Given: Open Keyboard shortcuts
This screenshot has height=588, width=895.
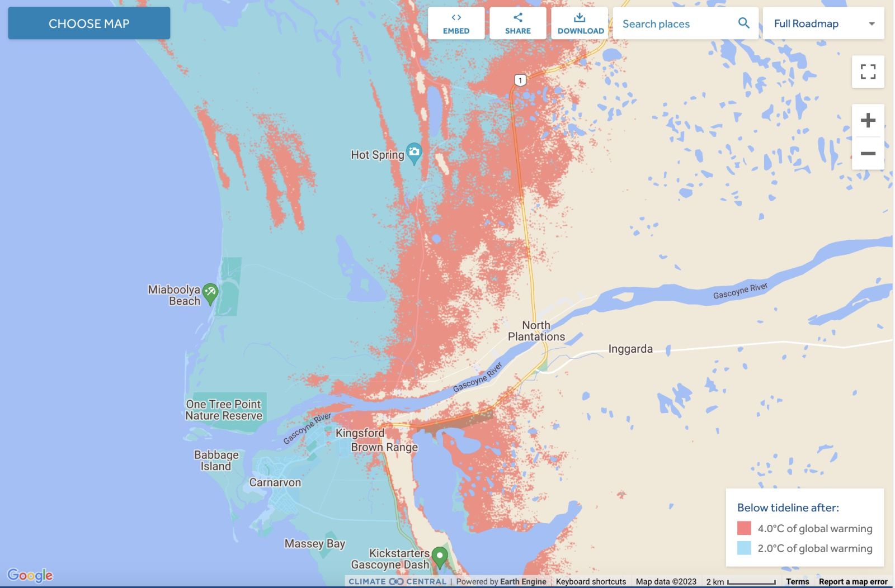Looking at the screenshot, I should tap(591, 581).
